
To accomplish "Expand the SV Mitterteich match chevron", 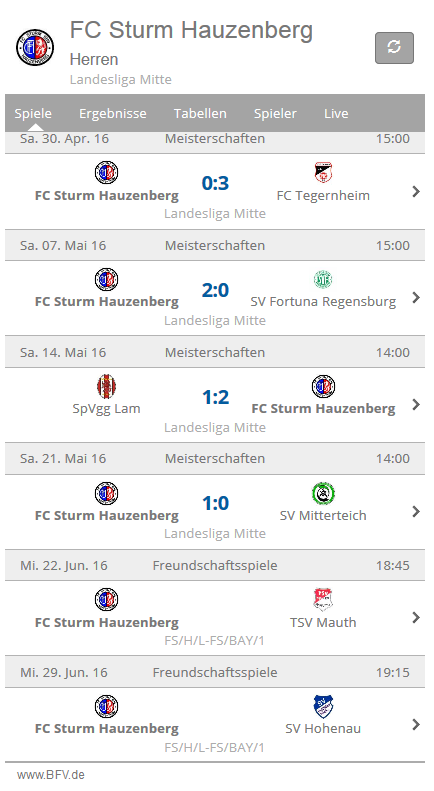I will tap(416, 512).
